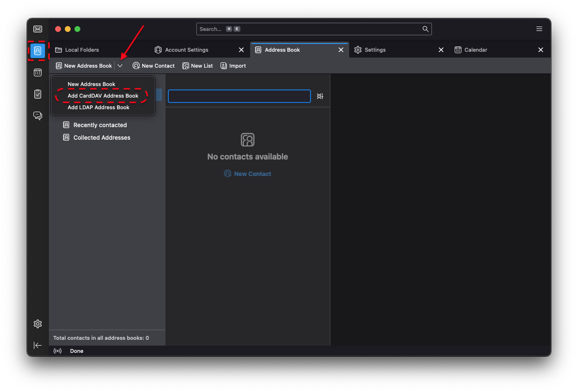Open Thunderbird Settings using the gear icon
The image size is (578, 392).
click(37, 324)
